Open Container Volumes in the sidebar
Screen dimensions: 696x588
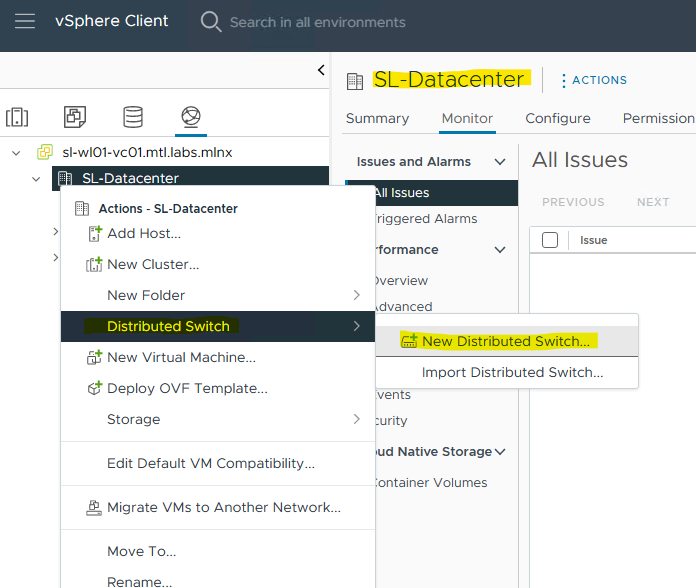[x=431, y=482]
